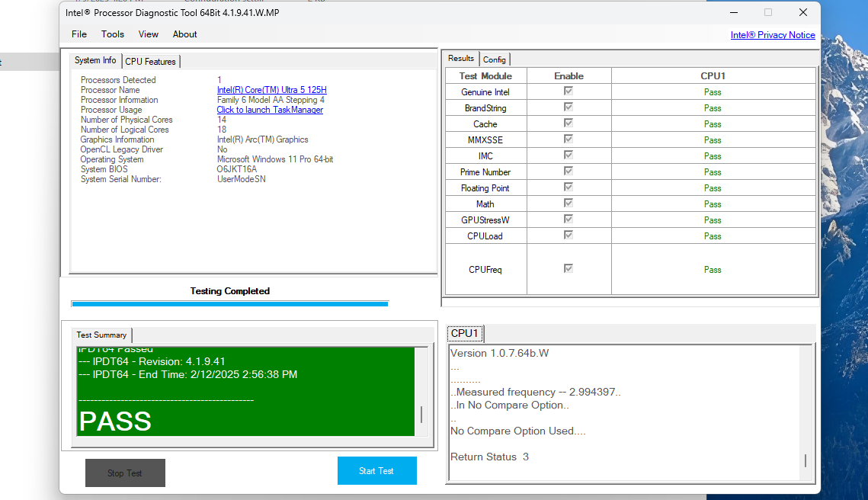This screenshot has height=500, width=868.
Task: Select the Results tab
Action: coord(460,58)
